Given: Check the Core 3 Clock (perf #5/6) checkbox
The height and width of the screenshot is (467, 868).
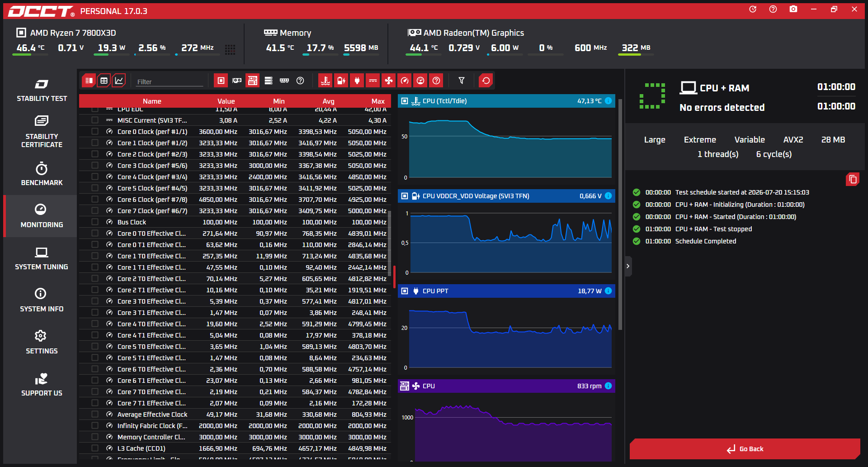Looking at the screenshot, I should (95, 166).
